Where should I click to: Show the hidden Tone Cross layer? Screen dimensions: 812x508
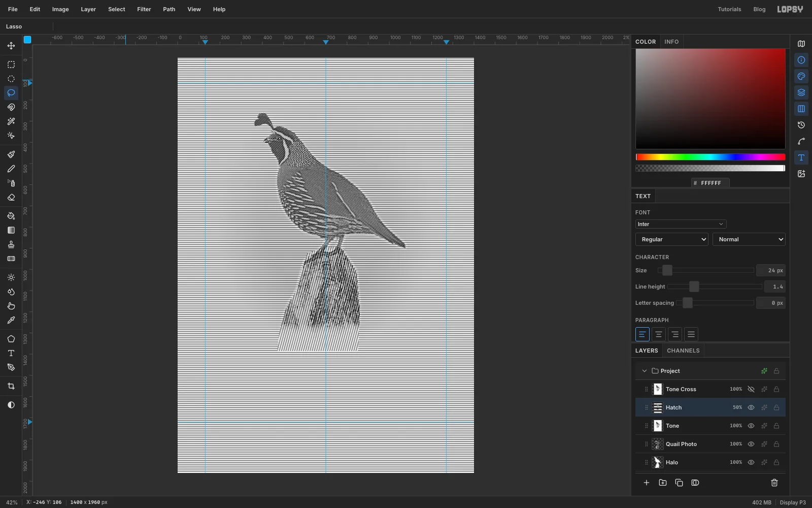(x=751, y=389)
